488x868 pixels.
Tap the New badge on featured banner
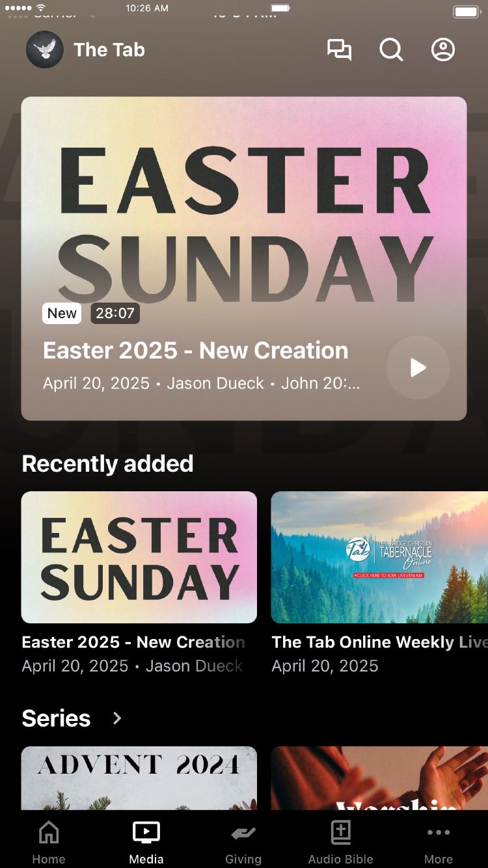coord(62,313)
